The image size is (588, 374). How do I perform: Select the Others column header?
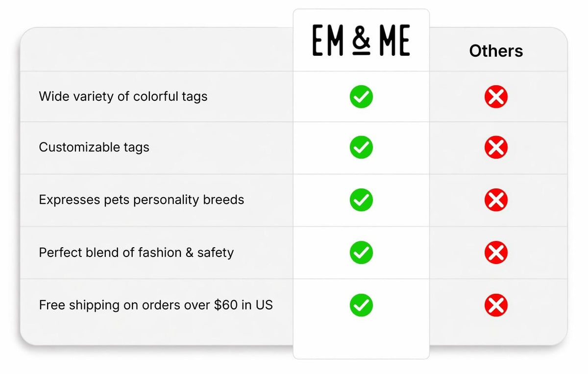point(496,51)
